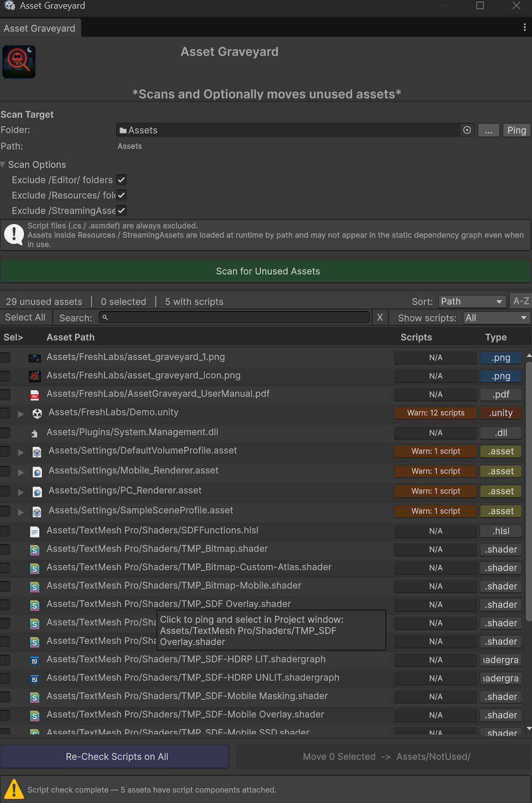
Task: Click the Sel> column header
Action: pyautogui.click(x=13, y=337)
